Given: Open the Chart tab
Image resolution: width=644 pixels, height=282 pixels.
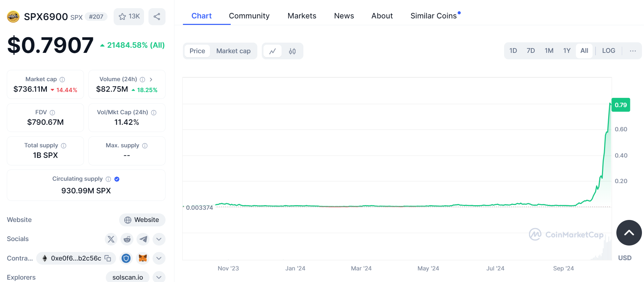Looking at the screenshot, I should pos(201,16).
